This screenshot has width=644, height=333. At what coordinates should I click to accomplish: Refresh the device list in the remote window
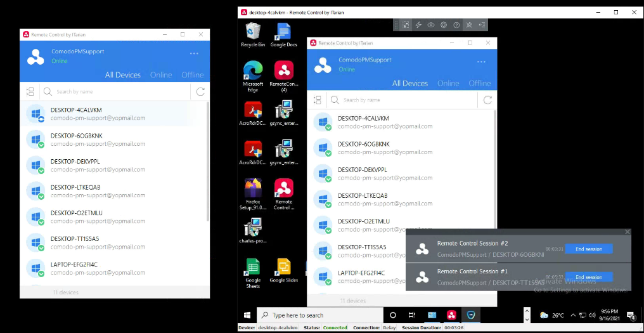tap(487, 100)
